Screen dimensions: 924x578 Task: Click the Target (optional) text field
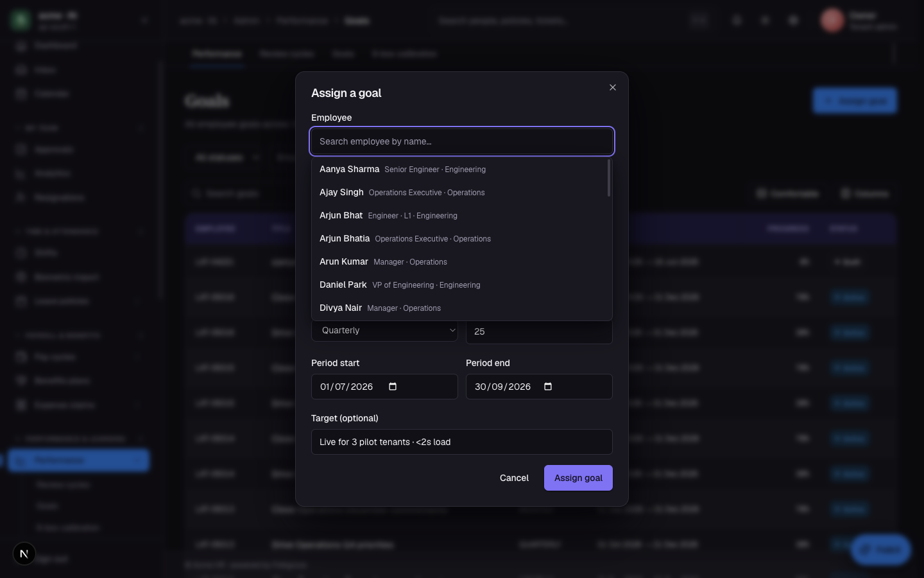462,442
